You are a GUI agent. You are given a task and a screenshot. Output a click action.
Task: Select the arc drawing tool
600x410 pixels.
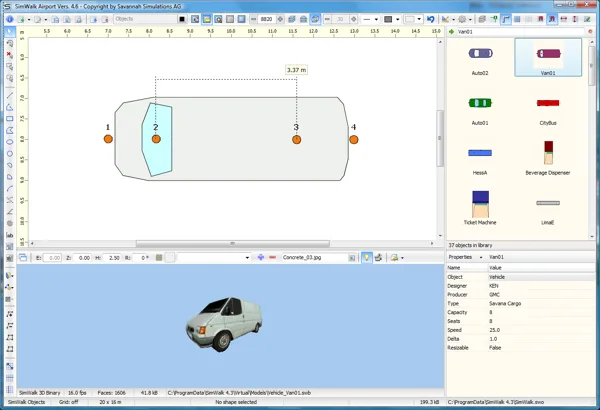tap(10, 188)
